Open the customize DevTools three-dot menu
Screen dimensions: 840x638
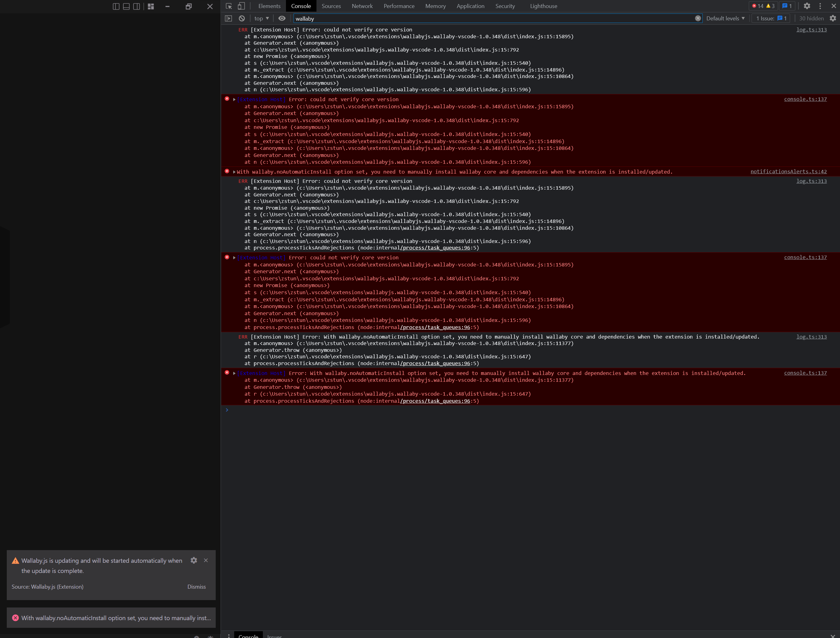pyautogui.click(x=820, y=6)
